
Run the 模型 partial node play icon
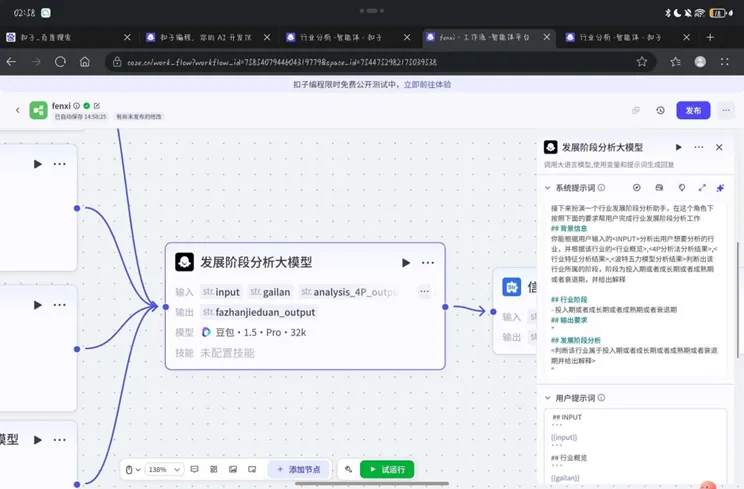[x=37, y=440]
